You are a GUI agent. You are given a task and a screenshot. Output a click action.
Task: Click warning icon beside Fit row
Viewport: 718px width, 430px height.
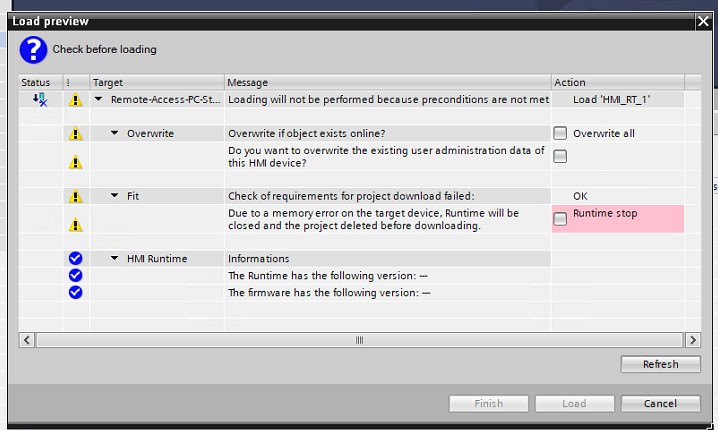pos(76,196)
